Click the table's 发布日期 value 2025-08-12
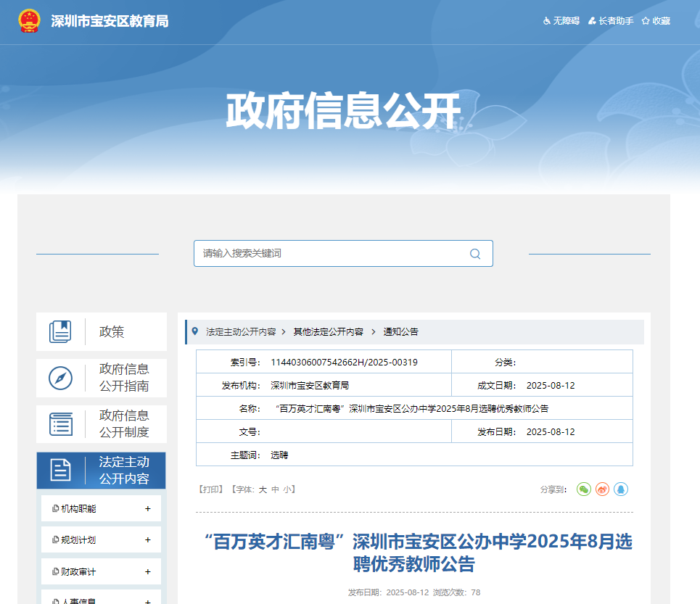 (551, 432)
